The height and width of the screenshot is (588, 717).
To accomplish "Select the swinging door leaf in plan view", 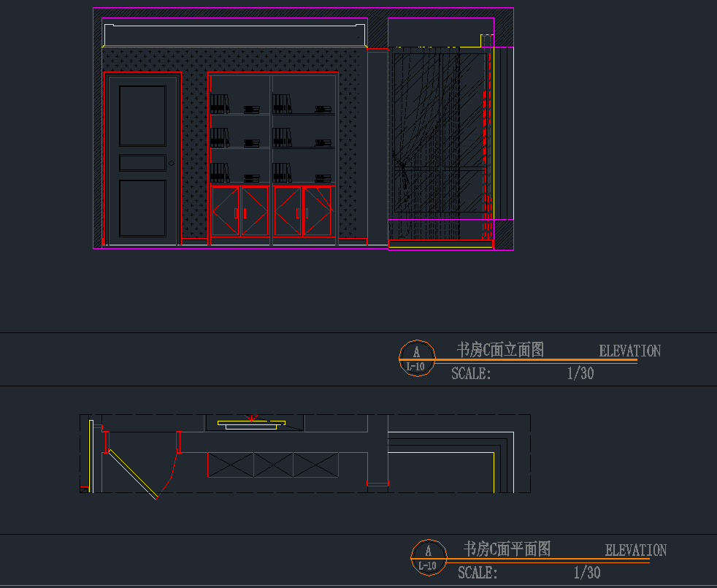I will [x=133, y=474].
